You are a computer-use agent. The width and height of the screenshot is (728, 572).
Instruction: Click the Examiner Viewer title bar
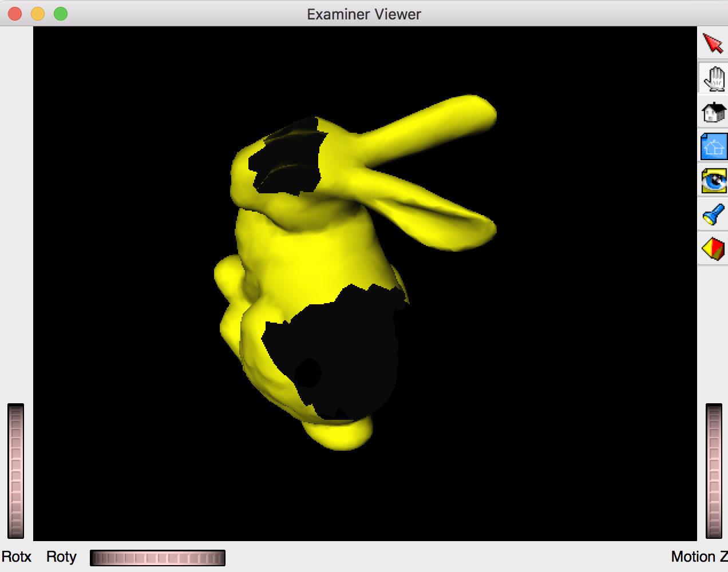(364, 14)
